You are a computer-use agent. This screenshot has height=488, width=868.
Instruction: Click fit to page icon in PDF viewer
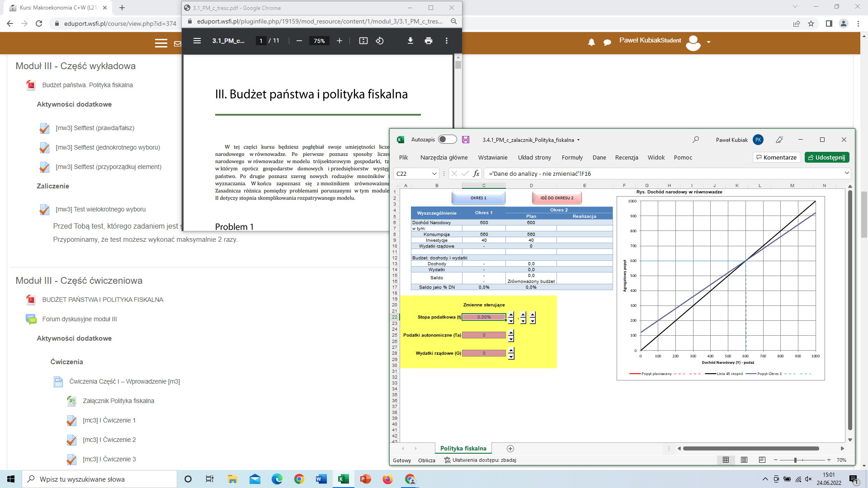[x=363, y=41]
